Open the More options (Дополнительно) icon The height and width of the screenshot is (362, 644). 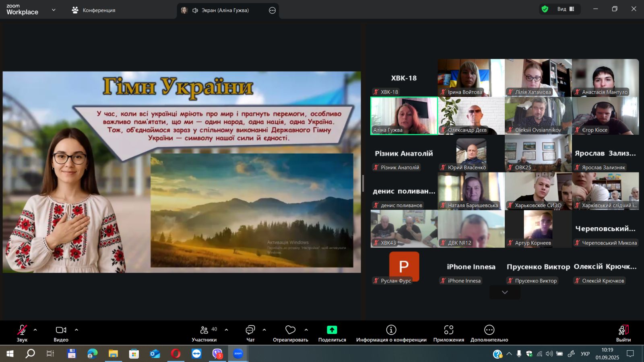[x=489, y=330]
